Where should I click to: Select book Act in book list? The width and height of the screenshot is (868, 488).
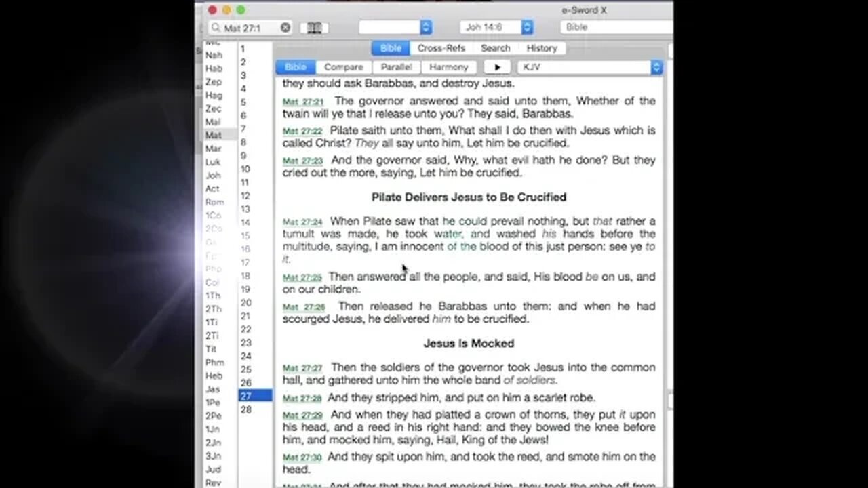(x=213, y=188)
